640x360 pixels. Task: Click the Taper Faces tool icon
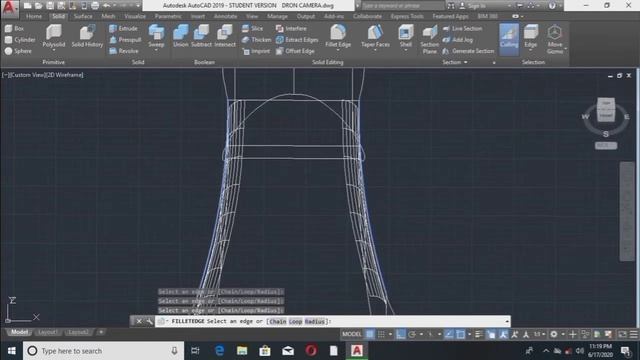[375, 32]
